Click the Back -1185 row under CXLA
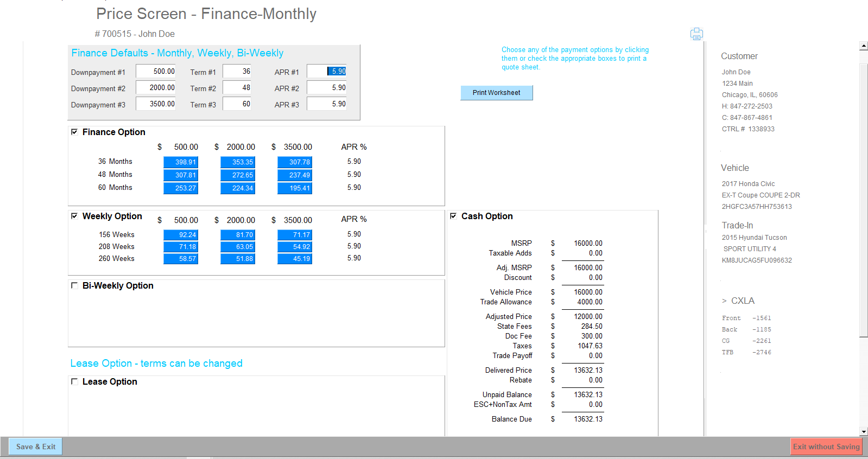Image resolution: width=868 pixels, height=459 pixels. [746, 329]
